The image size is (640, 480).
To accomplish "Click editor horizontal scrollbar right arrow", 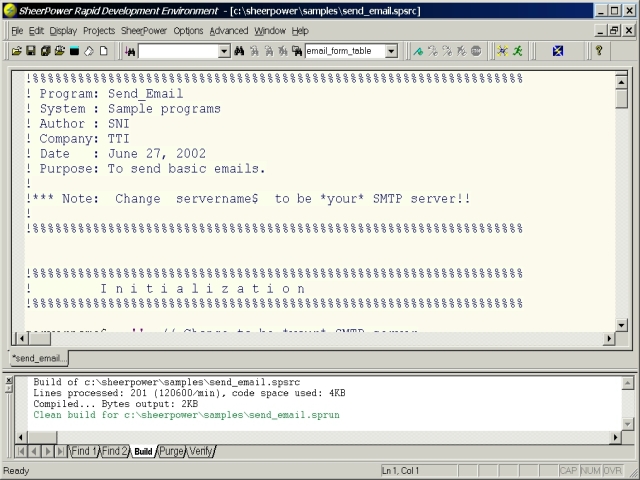I will [x=609, y=338].
